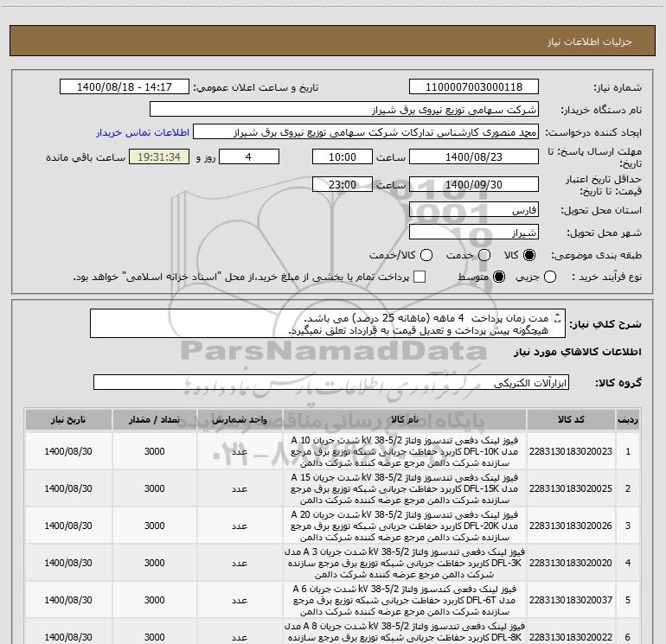Click the request creator name field
666x644 pixels.
(366, 132)
